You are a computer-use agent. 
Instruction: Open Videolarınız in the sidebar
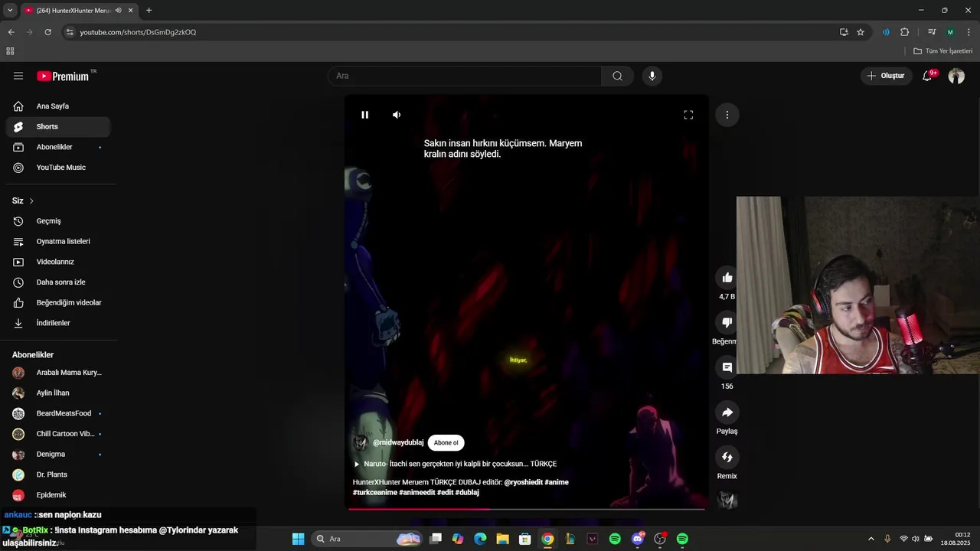tap(58, 262)
